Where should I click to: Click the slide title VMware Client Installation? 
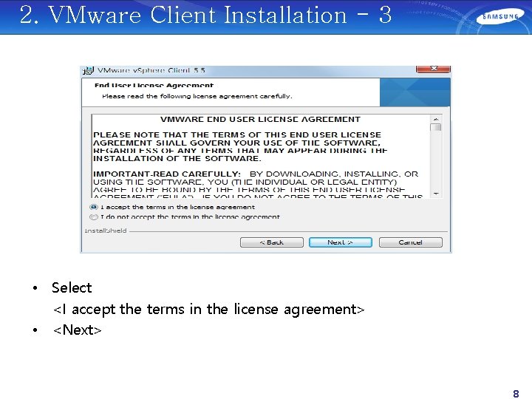[205, 16]
